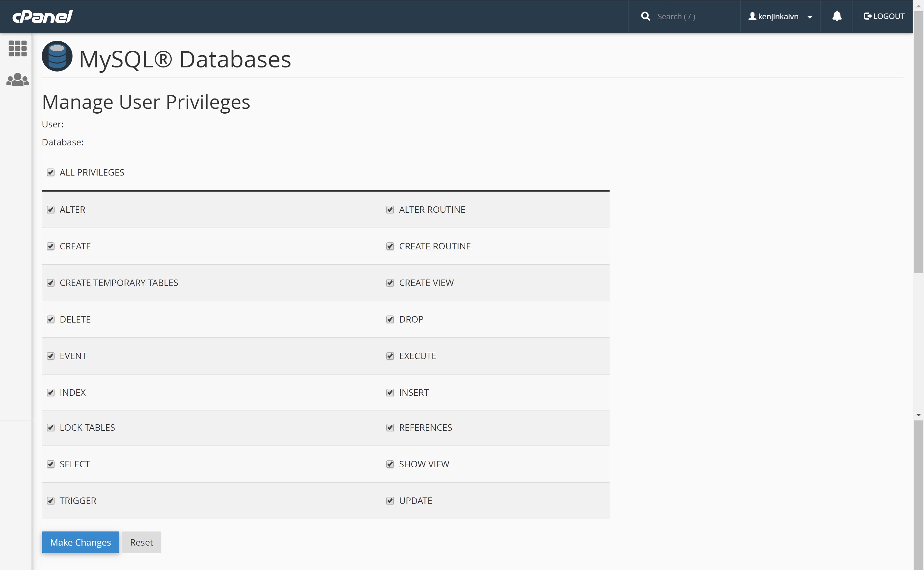The width and height of the screenshot is (924, 570).
Task: Click the LOGOUT link
Action: point(884,16)
